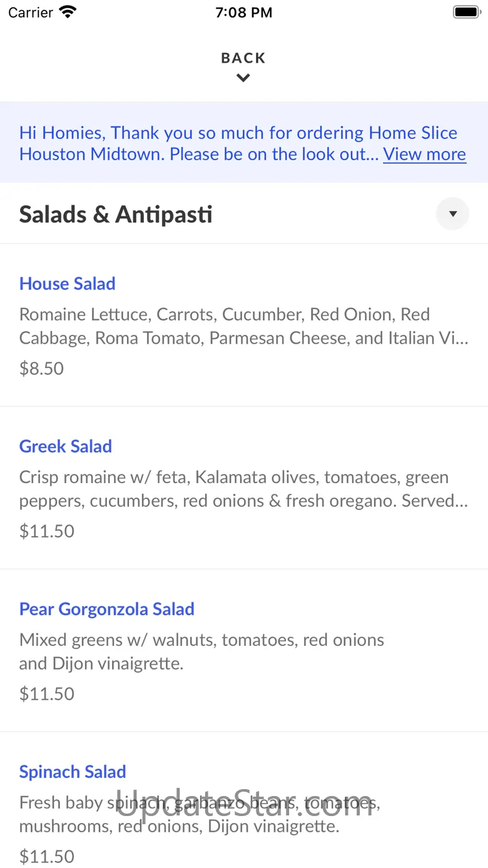Viewport: 488px width, 868px height.
Task: Tap the Greek Salad $11.50 price
Action: pyautogui.click(x=47, y=531)
